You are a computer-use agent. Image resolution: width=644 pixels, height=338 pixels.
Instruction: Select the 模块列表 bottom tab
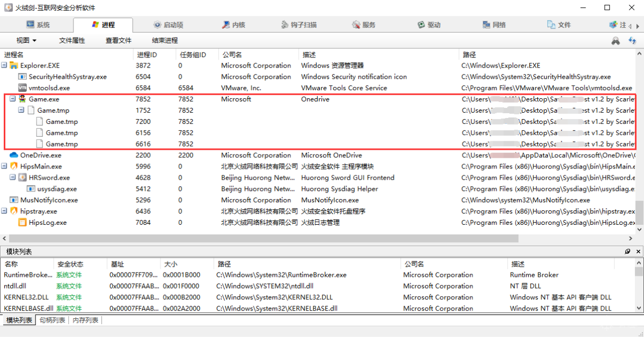19,320
